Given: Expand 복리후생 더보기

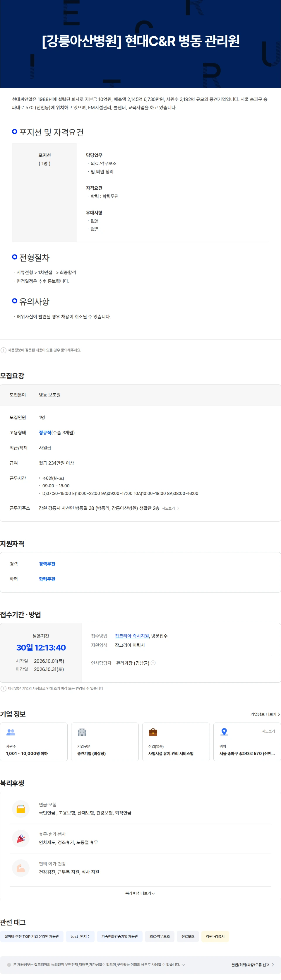Looking at the screenshot, I should pyautogui.click(x=140, y=893).
